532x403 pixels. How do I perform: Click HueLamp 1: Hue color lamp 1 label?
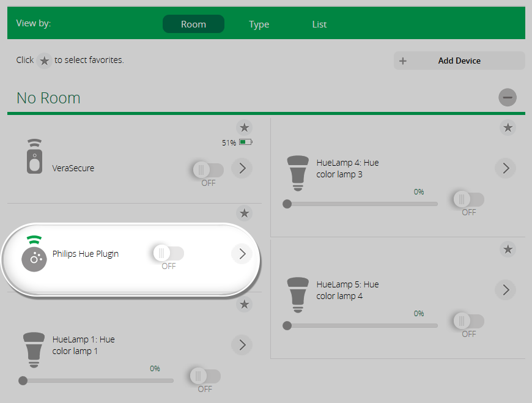[83, 345]
